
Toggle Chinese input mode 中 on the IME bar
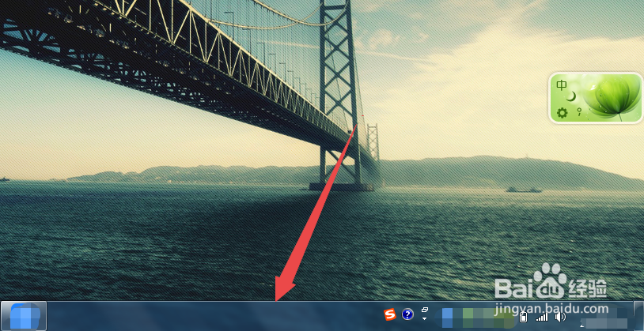(x=562, y=85)
